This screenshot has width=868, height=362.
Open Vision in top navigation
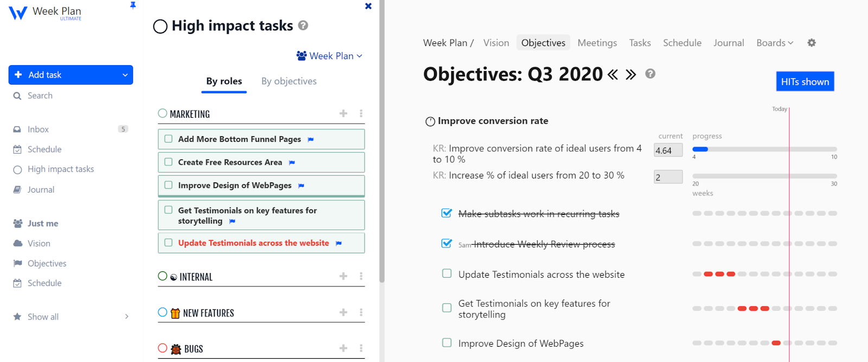pos(496,43)
